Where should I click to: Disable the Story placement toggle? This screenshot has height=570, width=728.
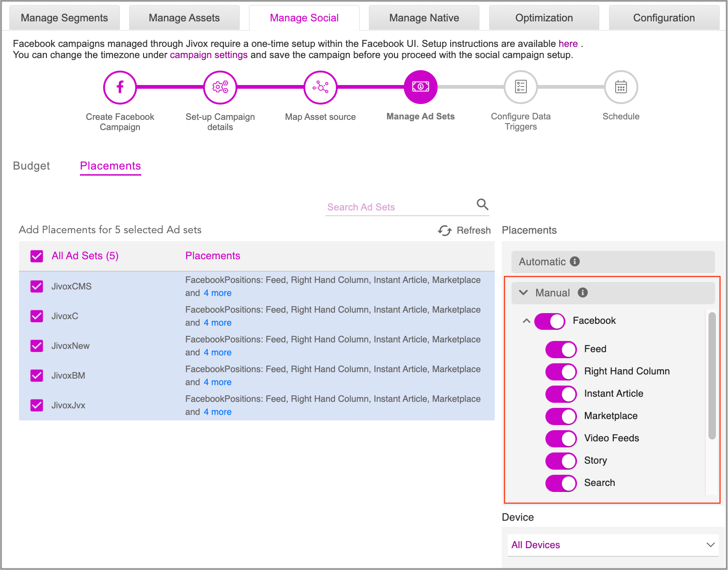pos(561,460)
